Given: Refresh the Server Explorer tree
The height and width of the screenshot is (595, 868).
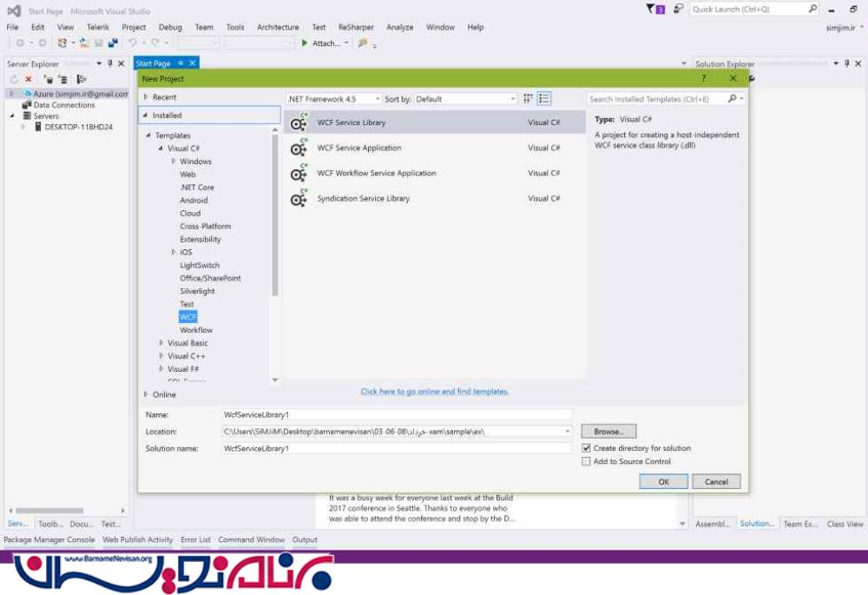Looking at the screenshot, I should (x=14, y=79).
